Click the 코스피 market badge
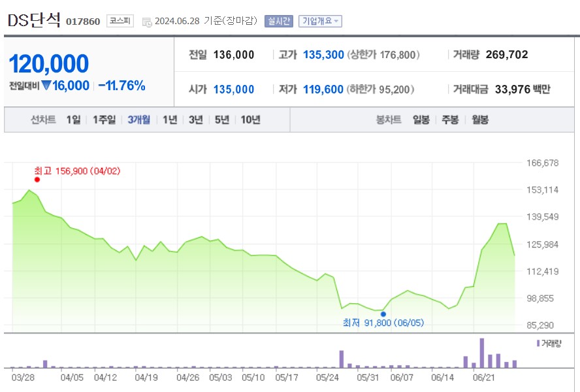580x392 pixels. [120, 21]
